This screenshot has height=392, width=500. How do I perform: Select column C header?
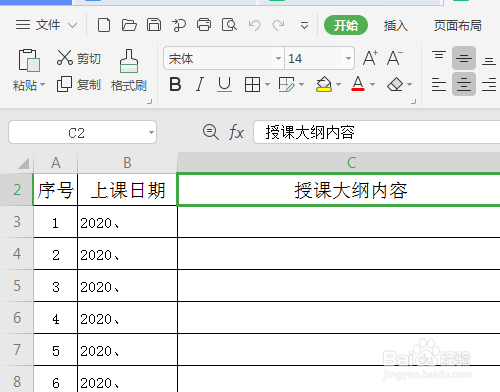click(x=339, y=163)
